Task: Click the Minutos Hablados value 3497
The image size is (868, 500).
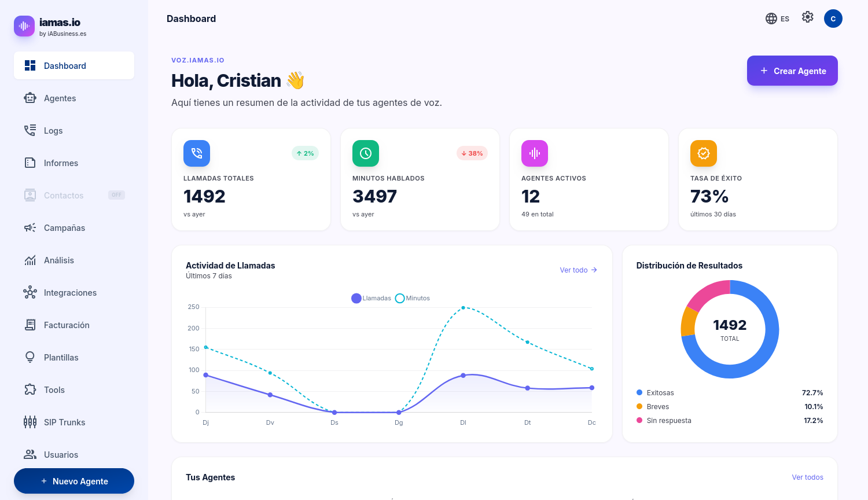Action: point(374,196)
